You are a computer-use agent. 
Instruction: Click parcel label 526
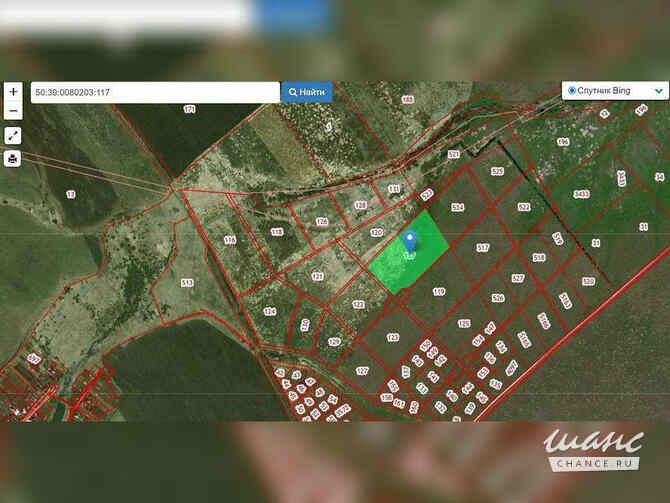pos(498,298)
